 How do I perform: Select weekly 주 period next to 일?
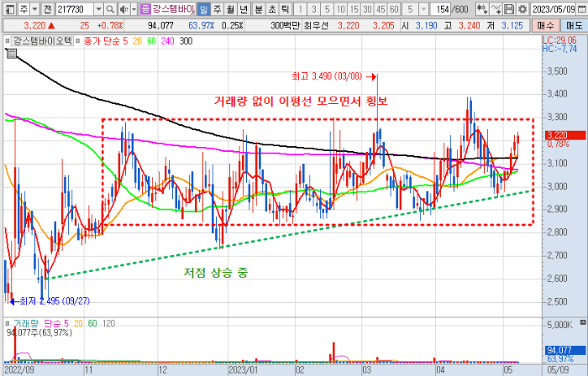coord(217,9)
